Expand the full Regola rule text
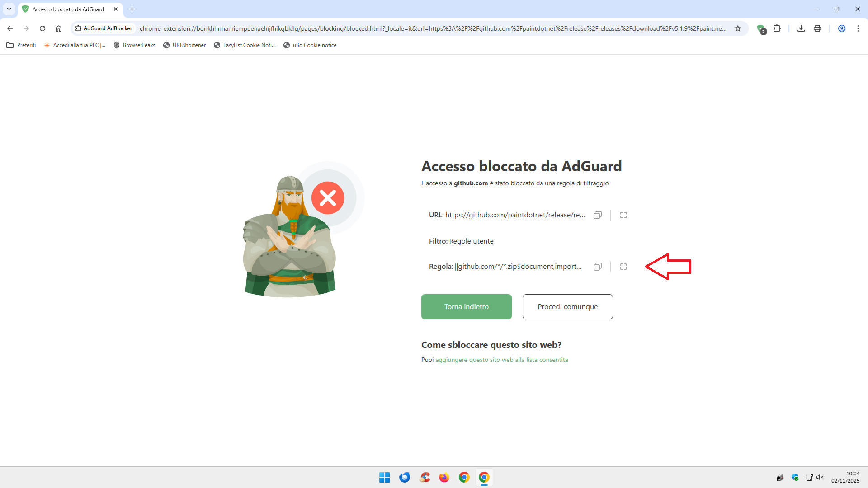Image resolution: width=868 pixels, height=488 pixels. coord(623,267)
